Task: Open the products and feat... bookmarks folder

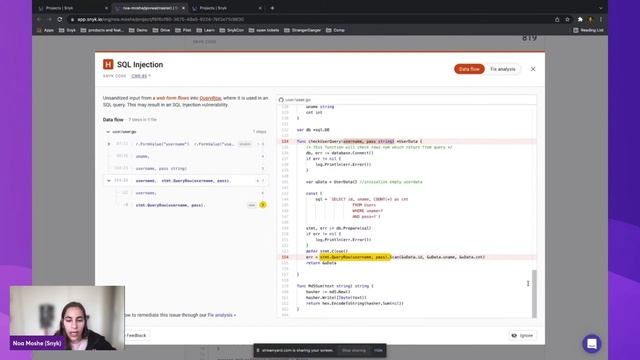Action: (x=102, y=30)
